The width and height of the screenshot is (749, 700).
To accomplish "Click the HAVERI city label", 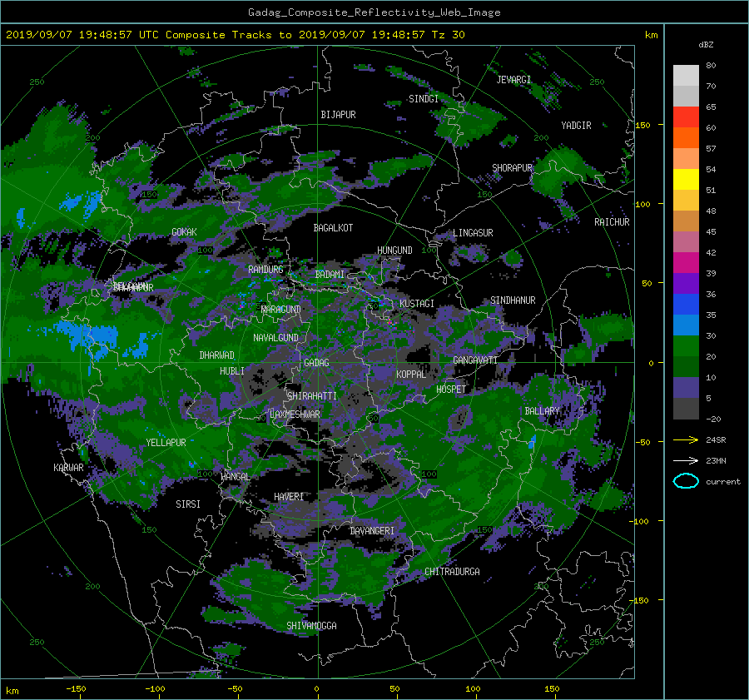I will tap(289, 497).
